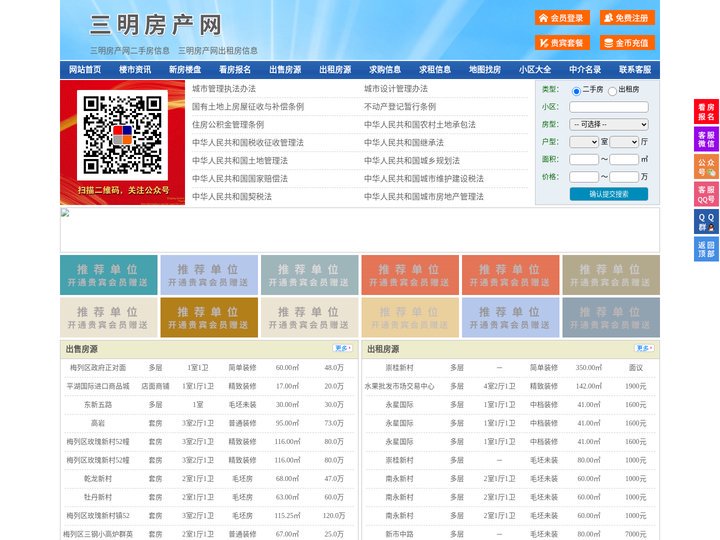Open 地图找房 in the navigation bar
Screen dimensions: 720x540
click(485, 70)
